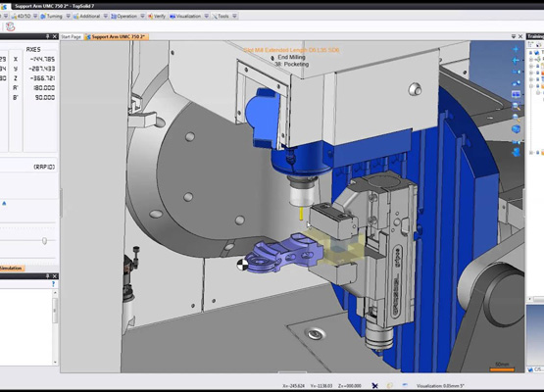Expand the Tools menu dropdown arrow
Viewport: 544px width, 392px height.
[x=234, y=16]
